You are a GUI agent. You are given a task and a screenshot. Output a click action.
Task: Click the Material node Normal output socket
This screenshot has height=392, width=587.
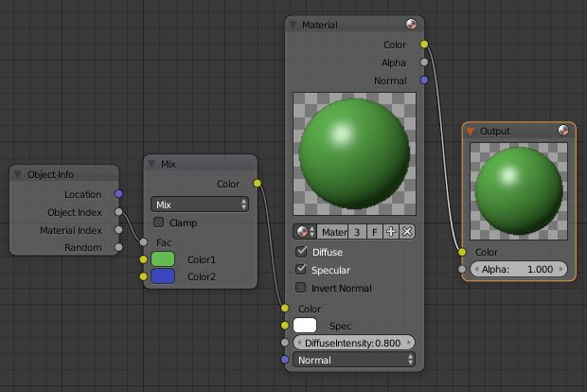tap(424, 80)
